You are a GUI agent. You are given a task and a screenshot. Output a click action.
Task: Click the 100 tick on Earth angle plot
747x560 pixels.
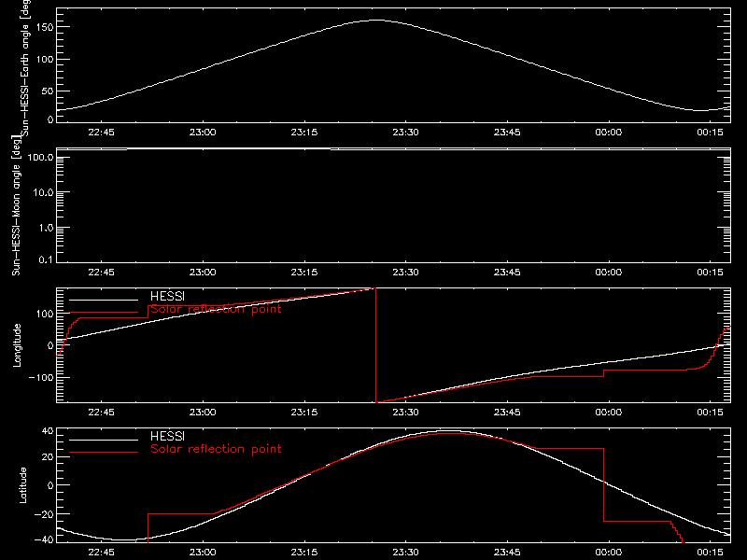[x=46, y=60]
